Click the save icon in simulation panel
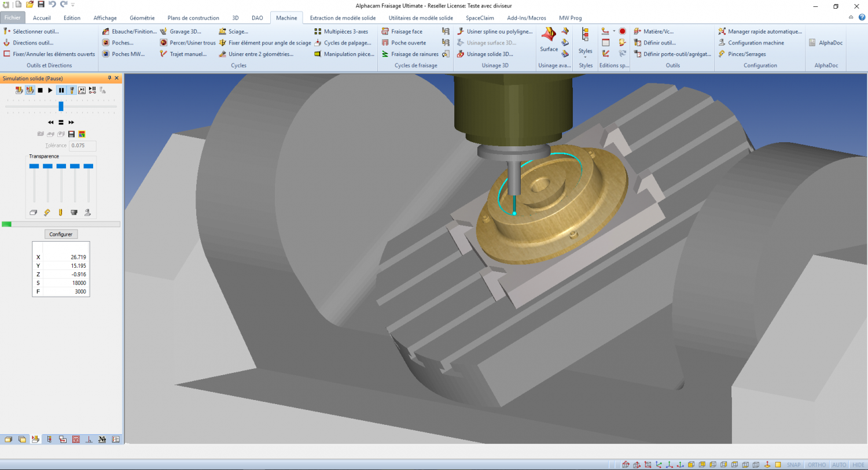This screenshot has width=868, height=470. 72,134
